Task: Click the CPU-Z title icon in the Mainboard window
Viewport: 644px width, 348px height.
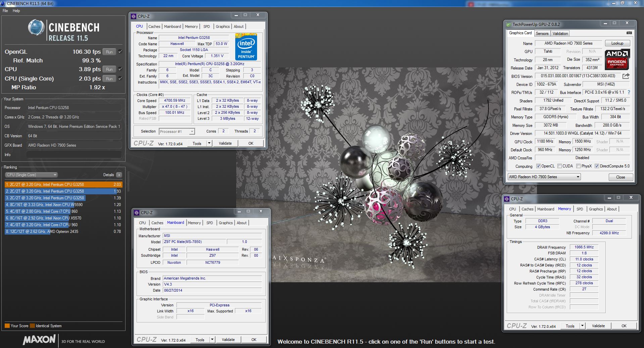Action: (137, 212)
